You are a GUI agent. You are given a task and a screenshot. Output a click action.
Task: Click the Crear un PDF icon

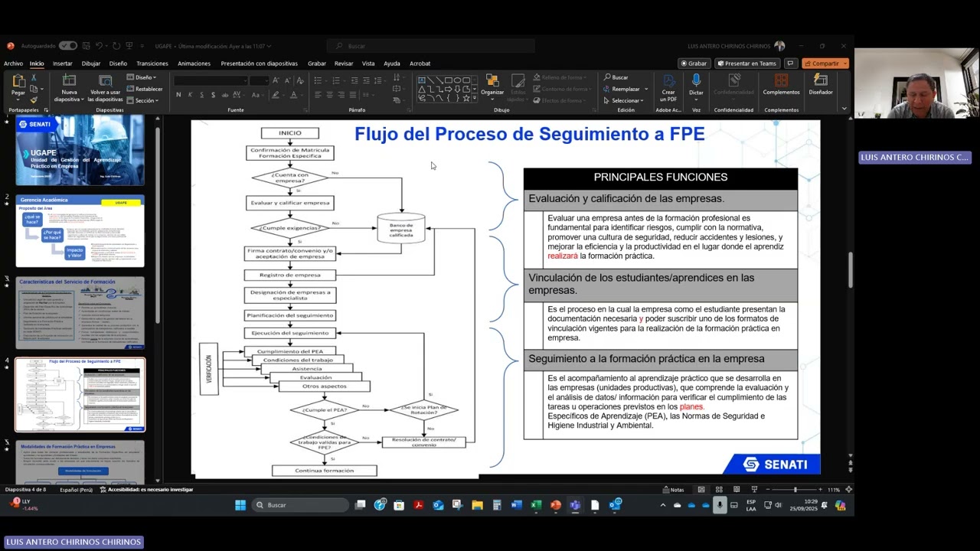point(668,81)
